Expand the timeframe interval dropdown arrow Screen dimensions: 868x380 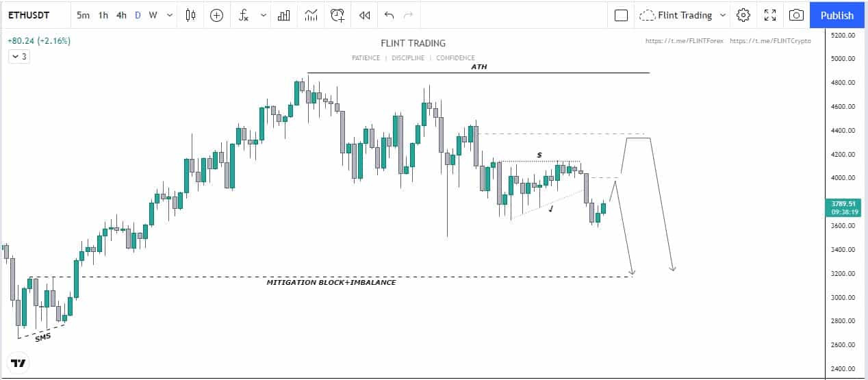tap(169, 15)
